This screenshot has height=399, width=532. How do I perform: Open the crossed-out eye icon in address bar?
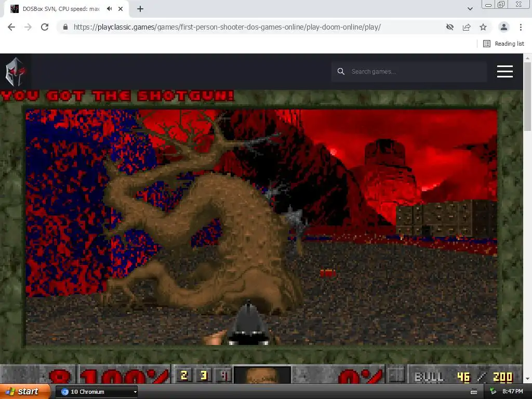coord(450,27)
